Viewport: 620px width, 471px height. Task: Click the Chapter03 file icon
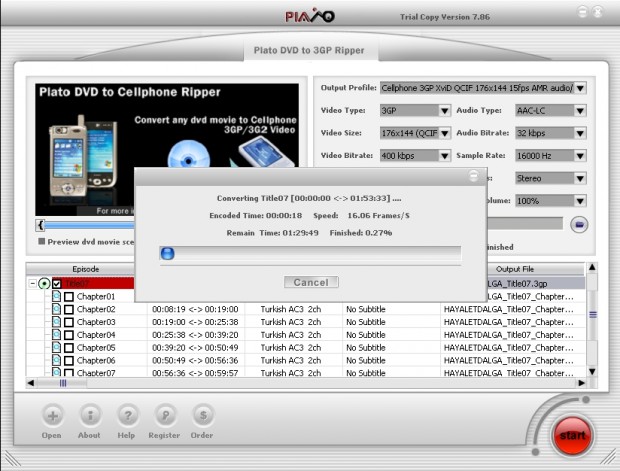57,322
